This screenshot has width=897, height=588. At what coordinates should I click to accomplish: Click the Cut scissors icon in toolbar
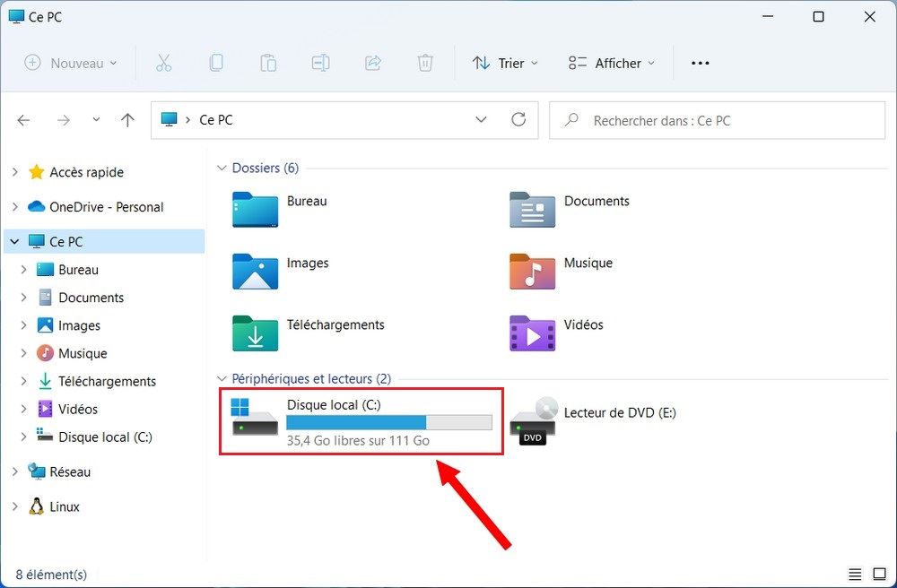click(163, 63)
